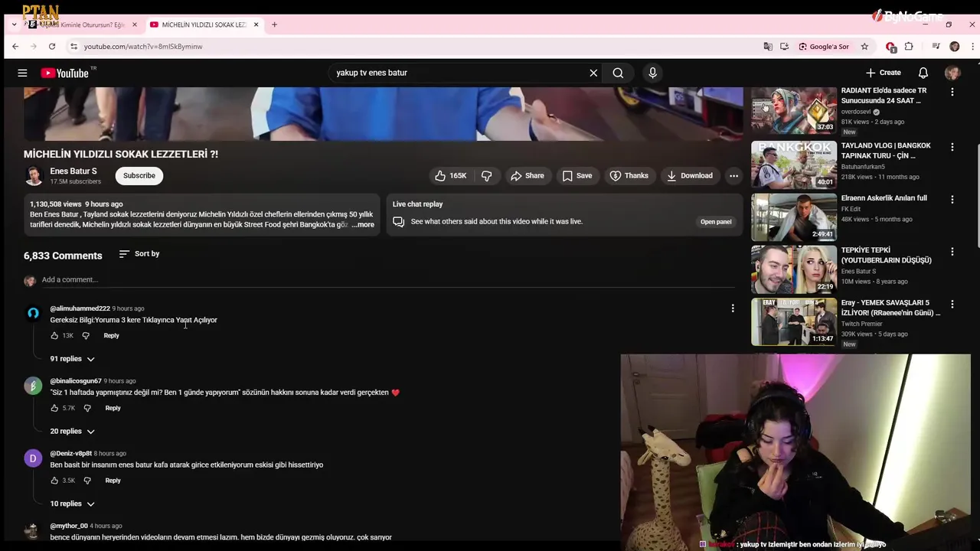Open the TAYLAND VLOG Bangkok video thumbnail
Screen dimensions: 980x551
pyautogui.click(x=794, y=164)
